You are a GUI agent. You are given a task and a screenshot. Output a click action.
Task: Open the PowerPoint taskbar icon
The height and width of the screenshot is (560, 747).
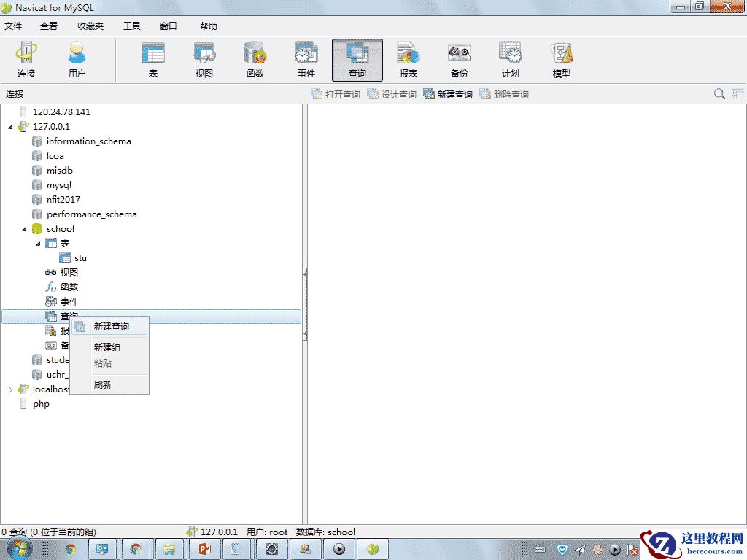205,550
